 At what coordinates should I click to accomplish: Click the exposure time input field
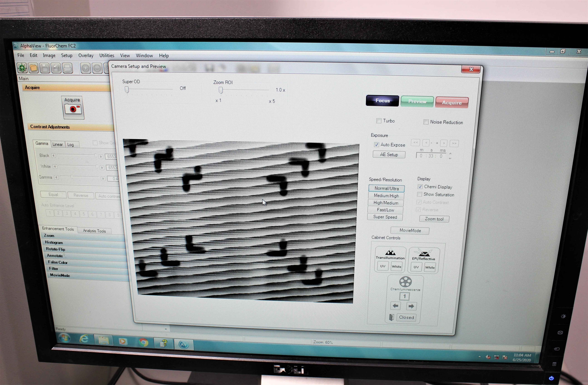click(431, 156)
